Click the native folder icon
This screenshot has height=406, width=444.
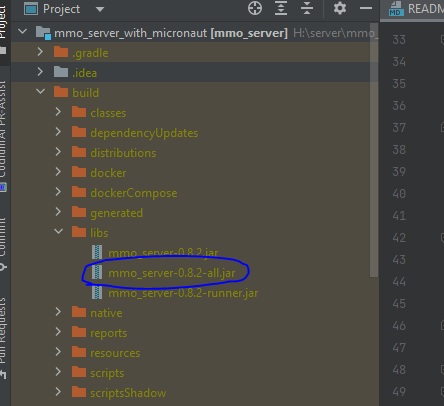coord(79,312)
